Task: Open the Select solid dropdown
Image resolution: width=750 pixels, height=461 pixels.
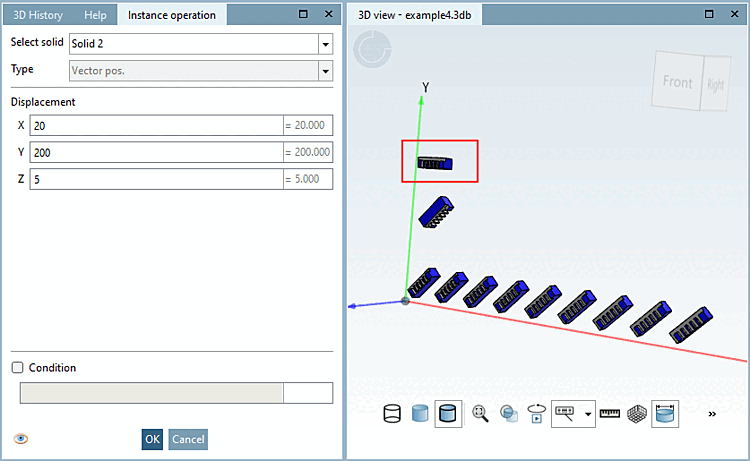Action: (326, 44)
